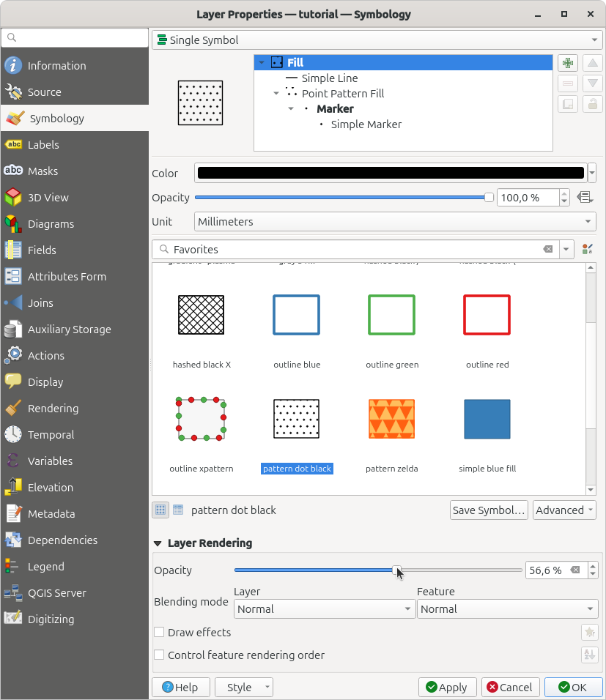The height and width of the screenshot is (700, 606).
Task: Switch to the Rendering tab
Action: click(53, 409)
